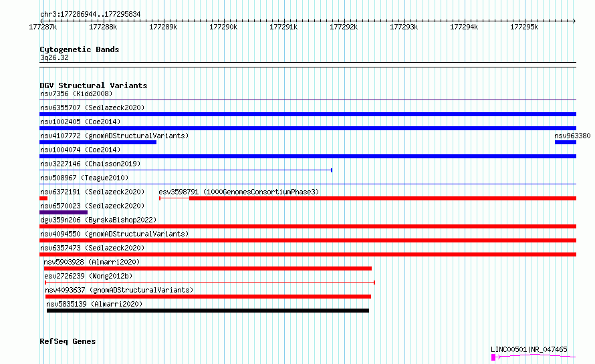Open the nsv6357473 (Sedlazeck2020) label
The image size is (595, 364).
[x=92, y=248]
